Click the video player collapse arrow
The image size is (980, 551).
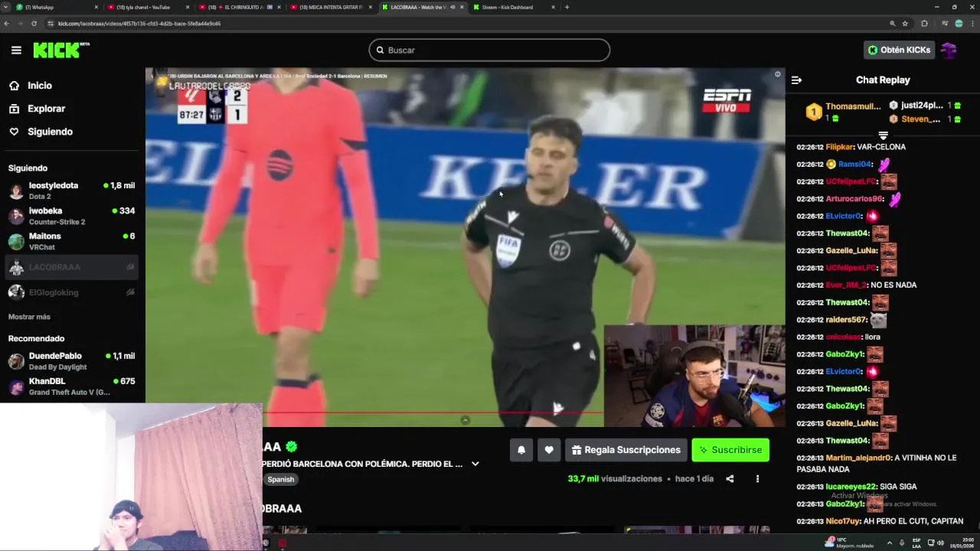465,420
